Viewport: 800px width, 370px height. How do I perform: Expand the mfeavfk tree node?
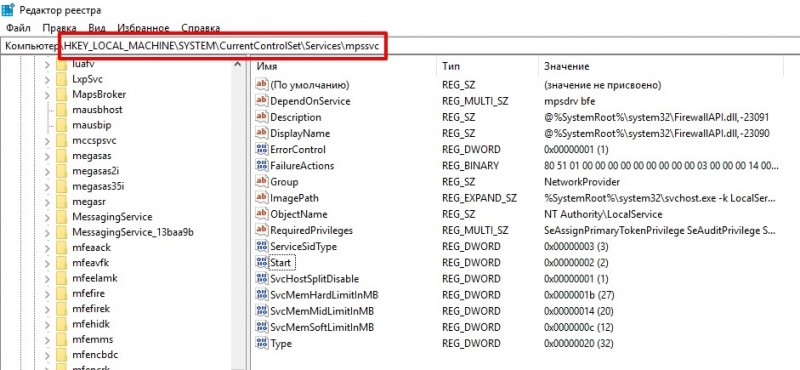[47, 263]
